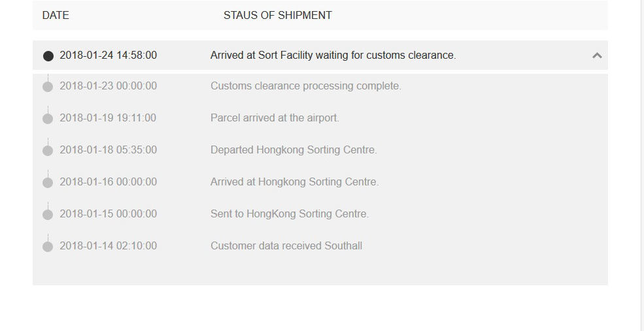This screenshot has height=331, width=644.
Task: Click the grey bullet beside 2018-01-23 entry
Action: coord(48,87)
